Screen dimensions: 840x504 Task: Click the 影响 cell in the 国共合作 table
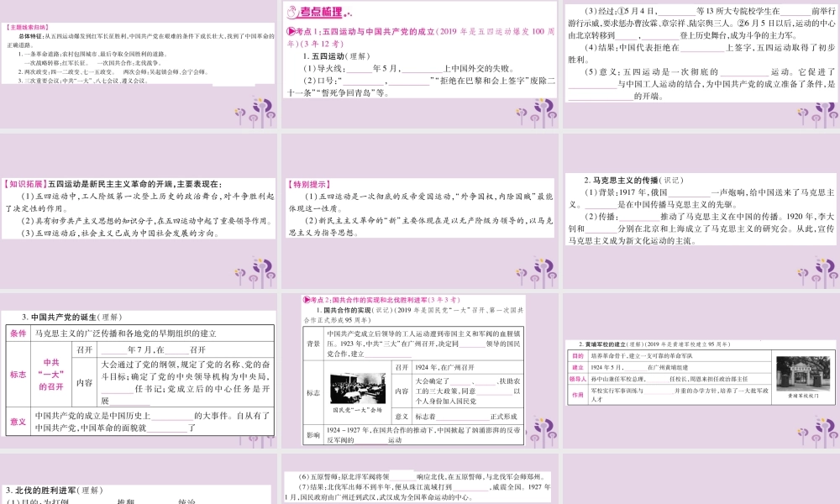[x=313, y=435]
